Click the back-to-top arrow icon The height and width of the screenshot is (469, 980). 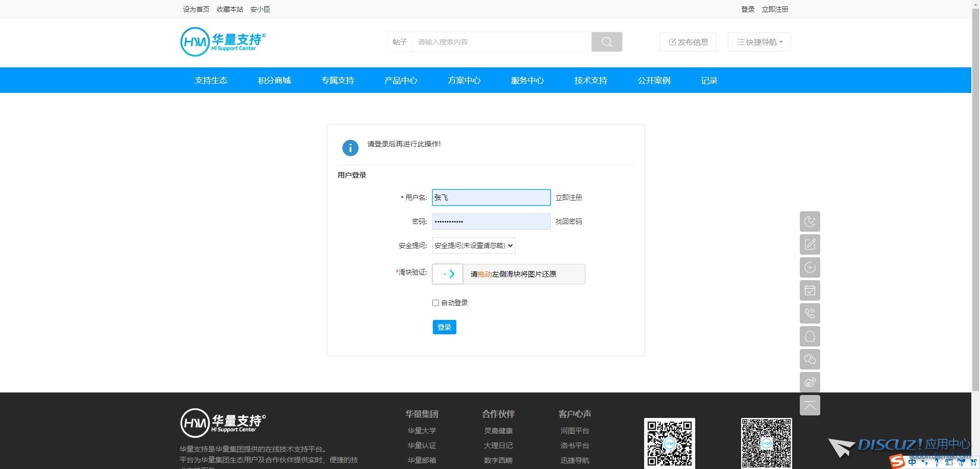[x=810, y=405]
